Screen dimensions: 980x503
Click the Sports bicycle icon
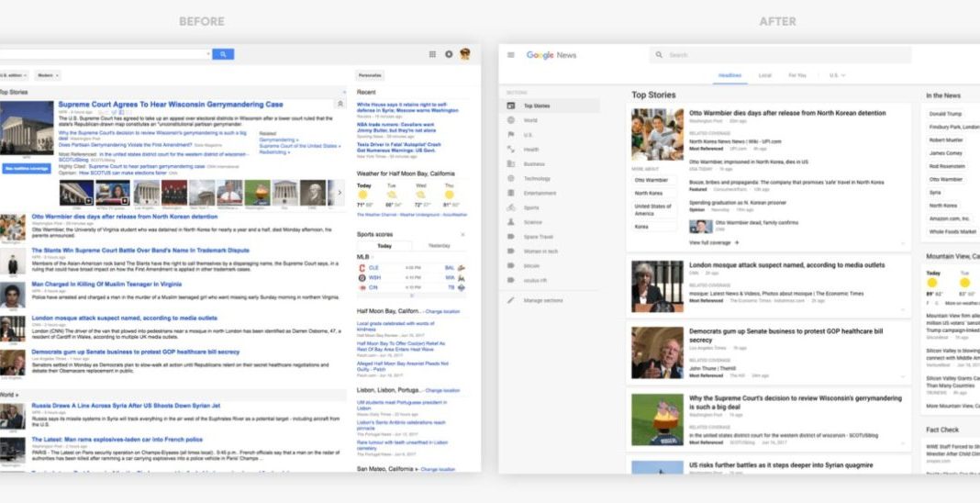tap(510, 207)
